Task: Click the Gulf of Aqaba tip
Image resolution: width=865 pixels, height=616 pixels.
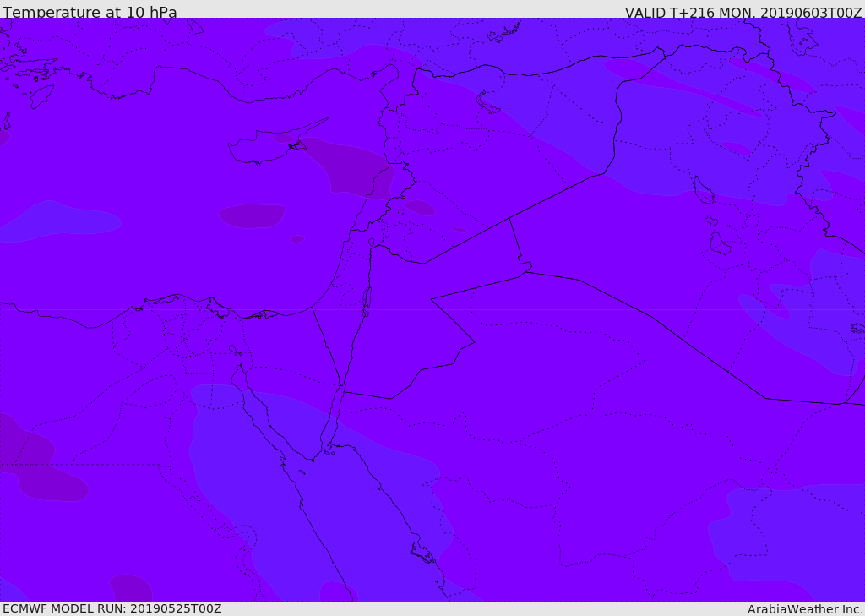Action: 341,390
